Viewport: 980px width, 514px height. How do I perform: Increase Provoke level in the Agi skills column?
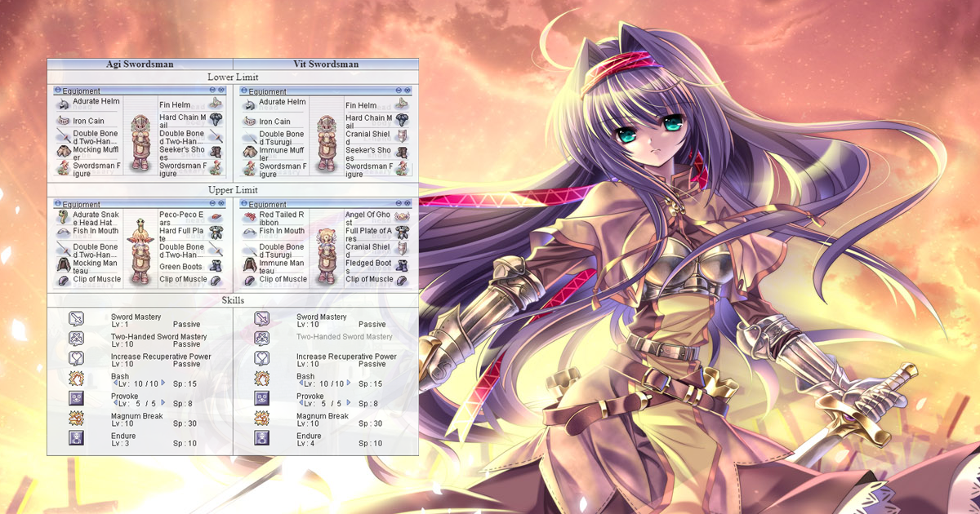pos(163,403)
